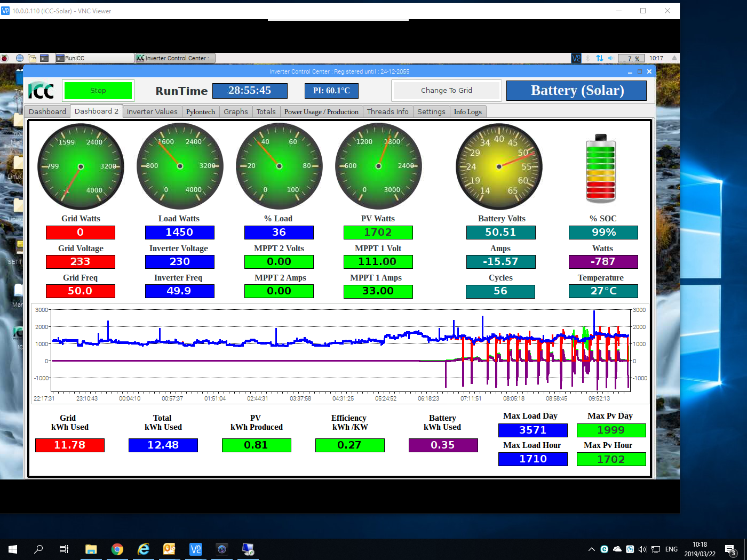
Task: Open VNC Viewer from the Windows taskbar
Action: coord(196,549)
